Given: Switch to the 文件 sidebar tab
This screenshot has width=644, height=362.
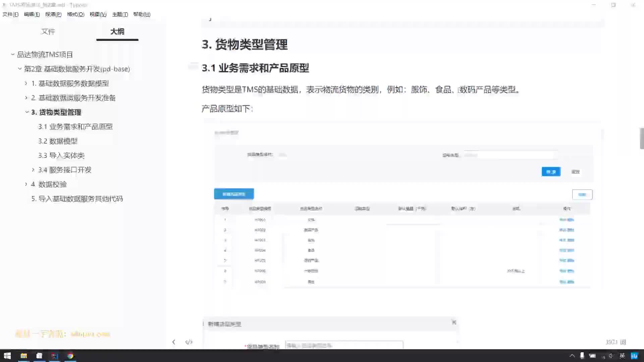Looking at the screenshot, I should pos(48,32).
